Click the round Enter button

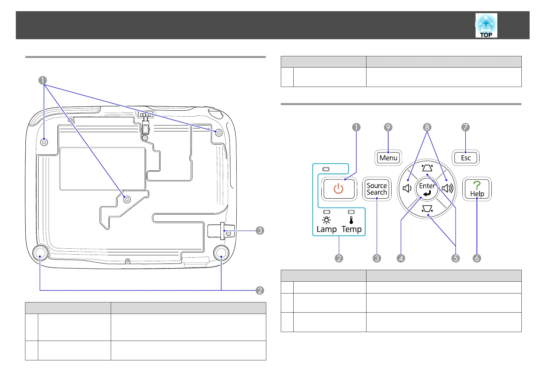427,189
